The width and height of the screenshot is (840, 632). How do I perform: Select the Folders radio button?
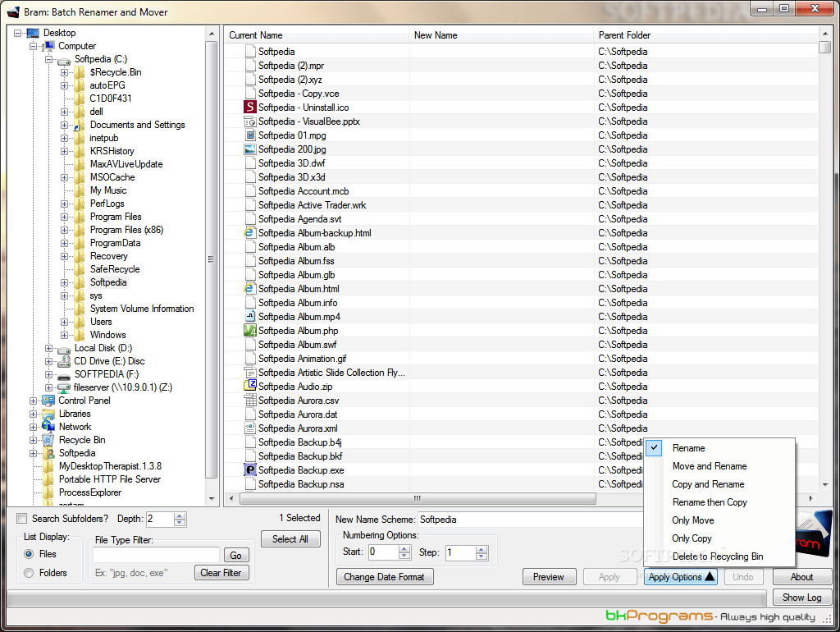click(29, 573)
